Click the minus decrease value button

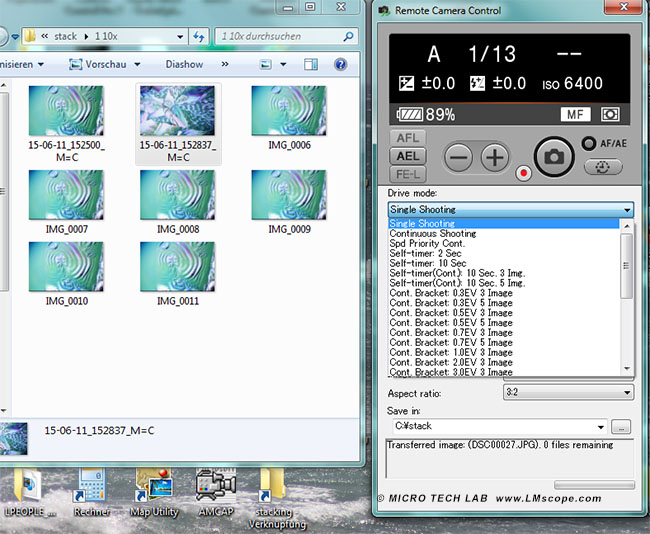(x=458, y=157)
